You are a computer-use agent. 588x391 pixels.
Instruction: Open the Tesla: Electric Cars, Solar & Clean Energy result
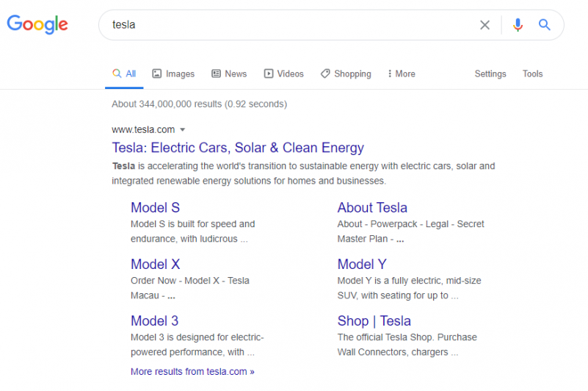point(238,148)
